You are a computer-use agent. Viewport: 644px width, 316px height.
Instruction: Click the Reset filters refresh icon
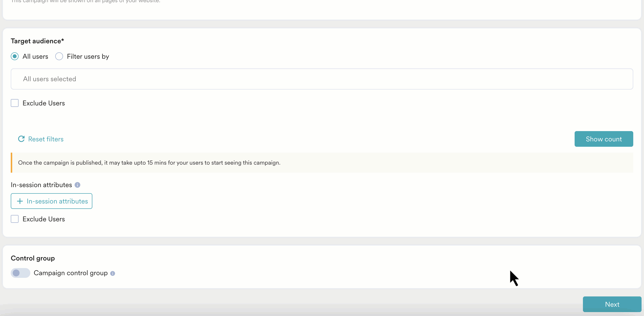click(x=21, y=139)
